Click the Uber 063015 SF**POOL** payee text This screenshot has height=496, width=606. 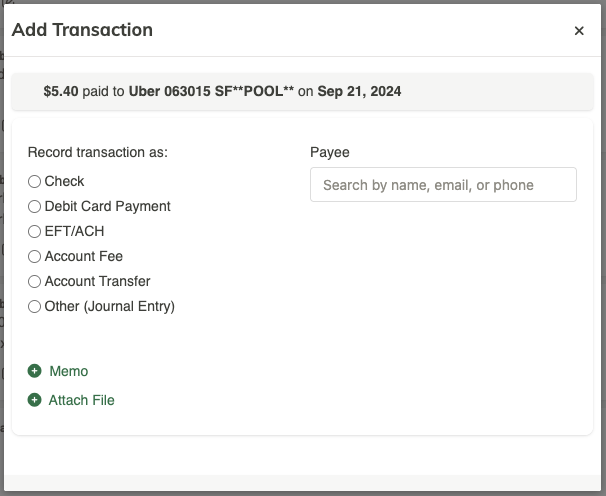(211, 91)
